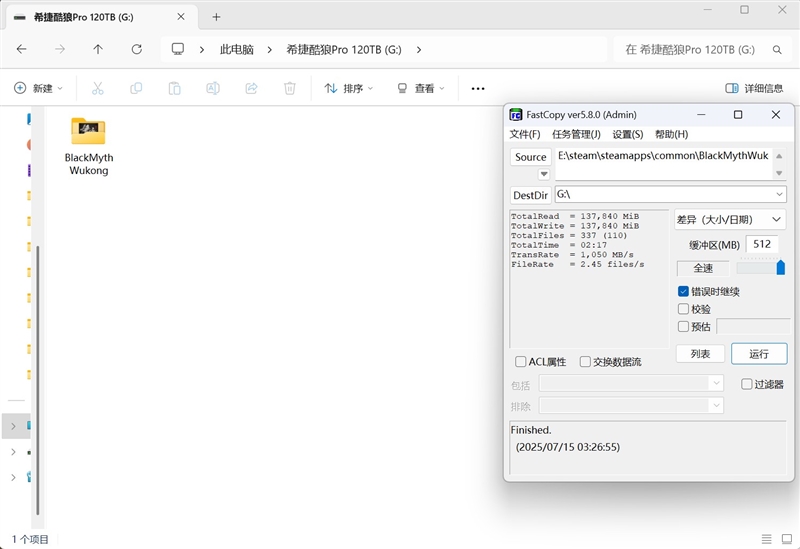Click the Source button in FastCopy

click(531, 157)
